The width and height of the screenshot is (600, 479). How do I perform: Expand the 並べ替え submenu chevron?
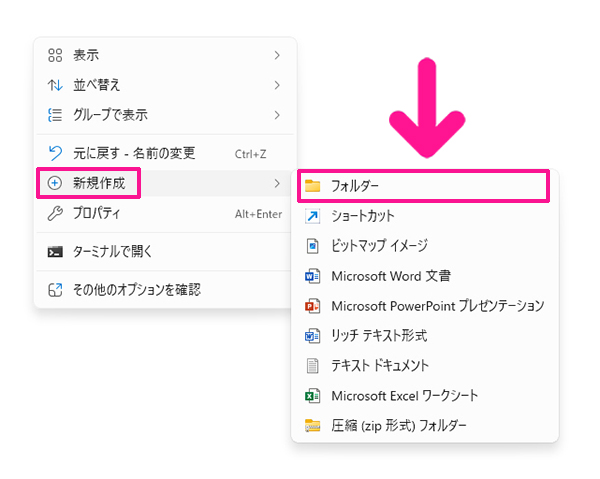276,85
